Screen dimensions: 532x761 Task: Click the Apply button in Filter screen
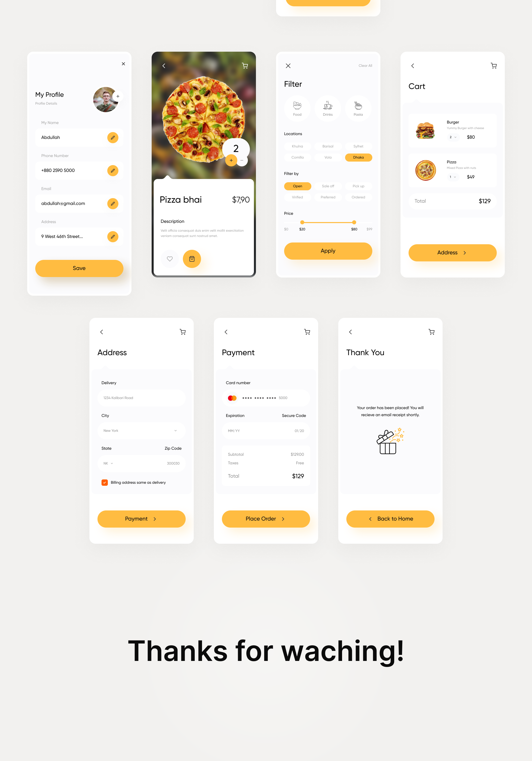(327, 250)
